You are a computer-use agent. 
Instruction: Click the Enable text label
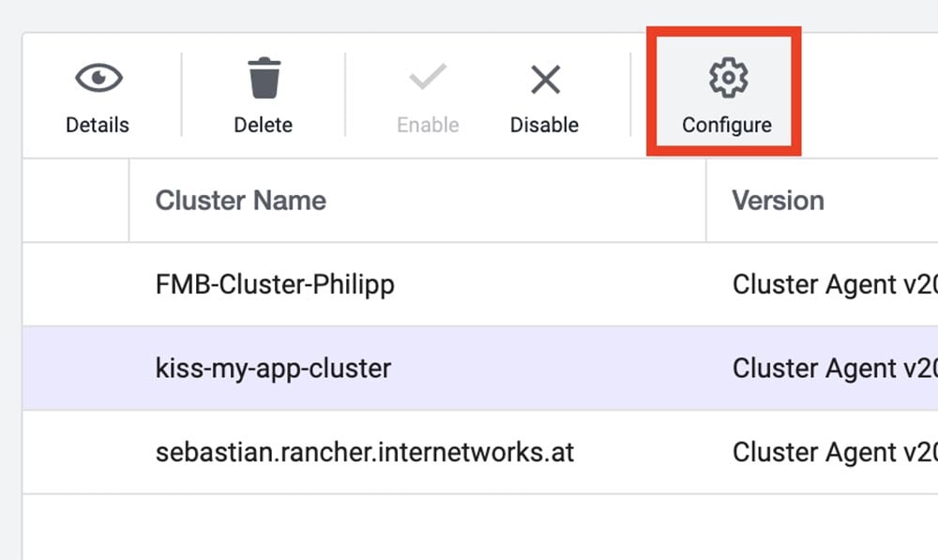(428, 125)
